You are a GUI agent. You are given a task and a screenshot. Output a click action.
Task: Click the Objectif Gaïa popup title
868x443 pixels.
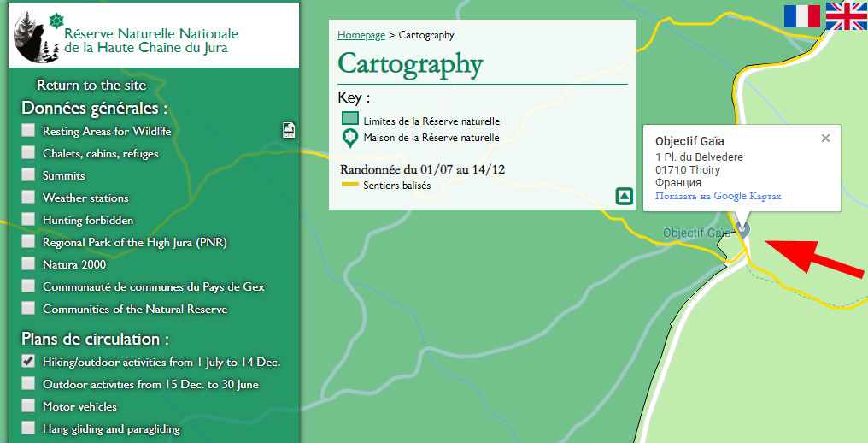point(689,141)
